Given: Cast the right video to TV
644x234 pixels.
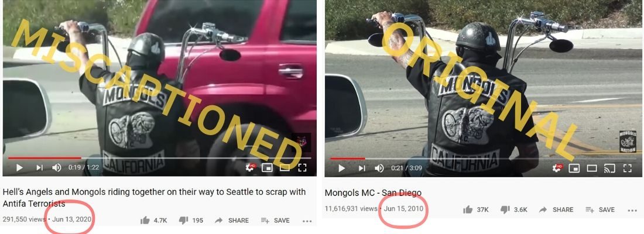Looking at the screenshot, I should (x=609, y=168).
